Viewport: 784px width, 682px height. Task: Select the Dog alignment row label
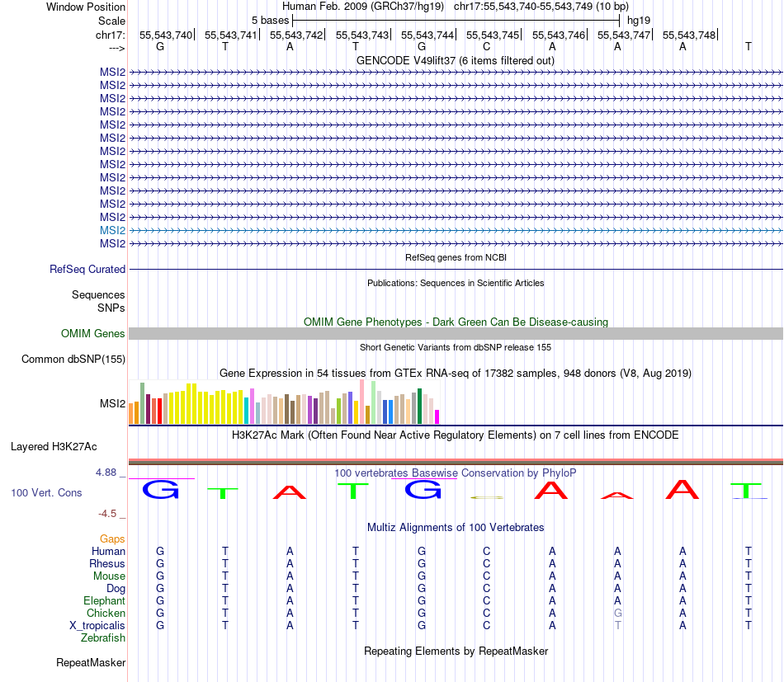[116, 589]
